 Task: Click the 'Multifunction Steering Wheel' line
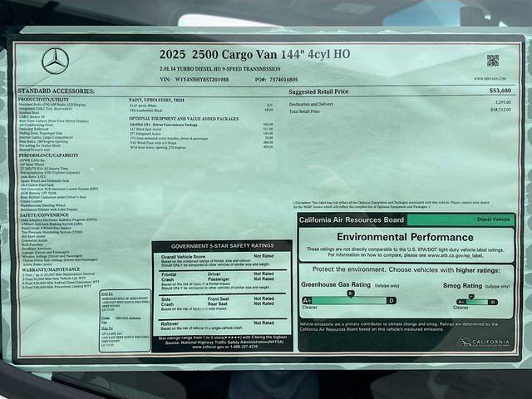[42, 205]
